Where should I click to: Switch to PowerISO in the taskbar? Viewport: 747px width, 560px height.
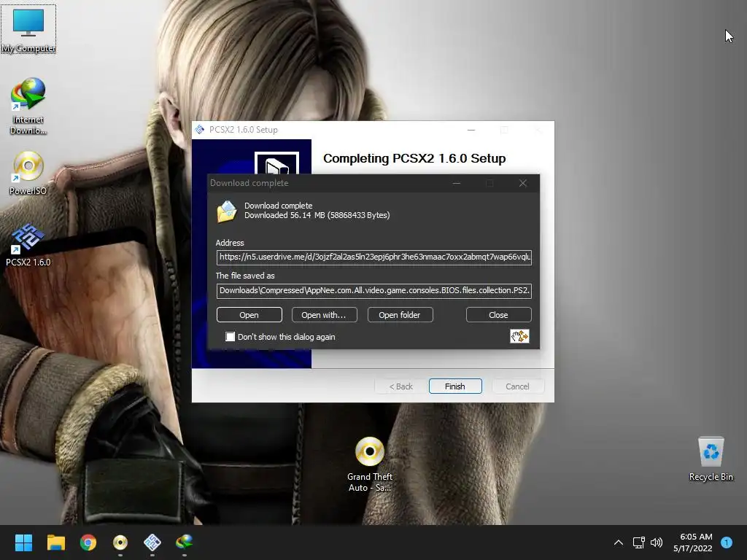(120, 542)
